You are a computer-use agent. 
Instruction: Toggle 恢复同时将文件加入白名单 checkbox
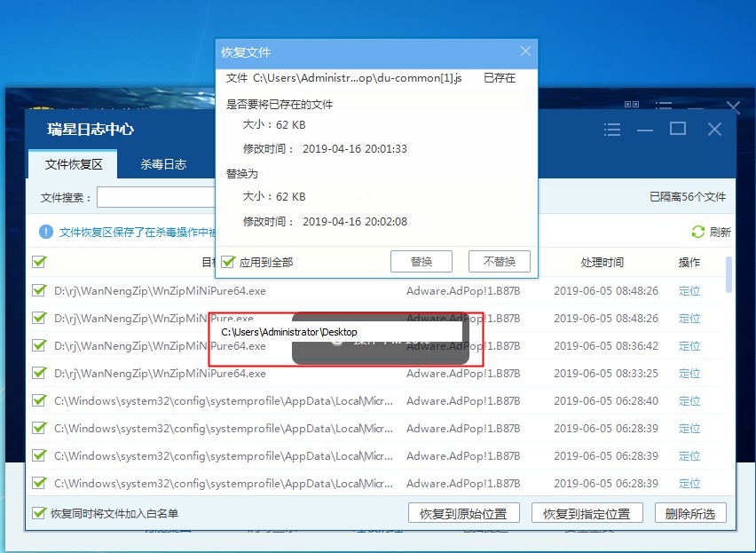coord(39,513)
